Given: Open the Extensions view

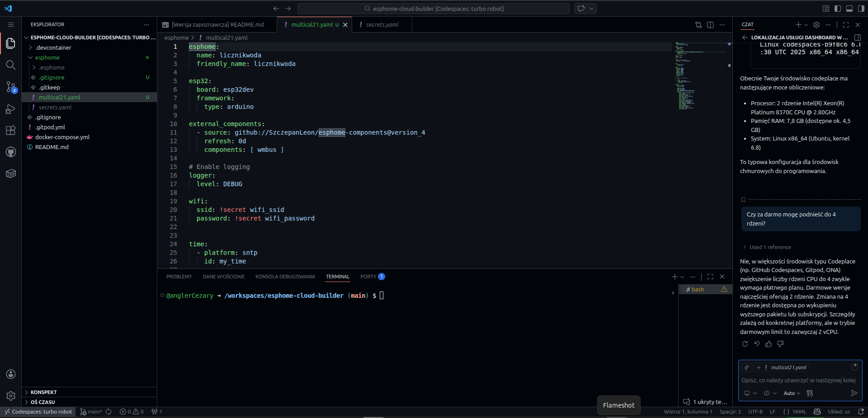Looking at the screenshot, I should pos(11,131).
